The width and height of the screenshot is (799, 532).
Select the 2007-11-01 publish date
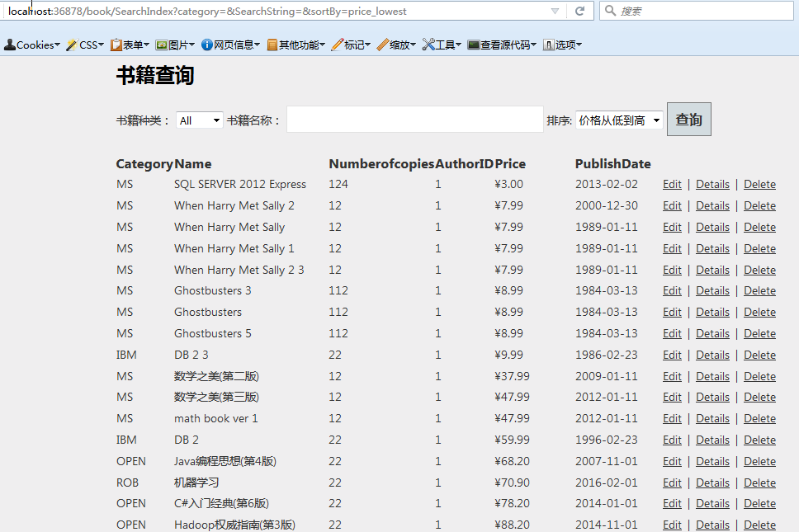point(607,461)
